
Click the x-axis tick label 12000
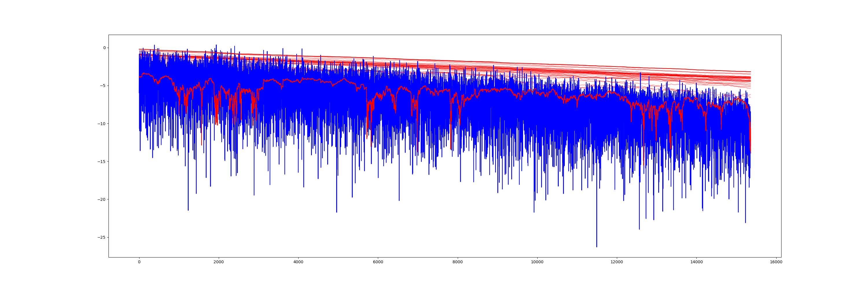click(x=617, y=262)
